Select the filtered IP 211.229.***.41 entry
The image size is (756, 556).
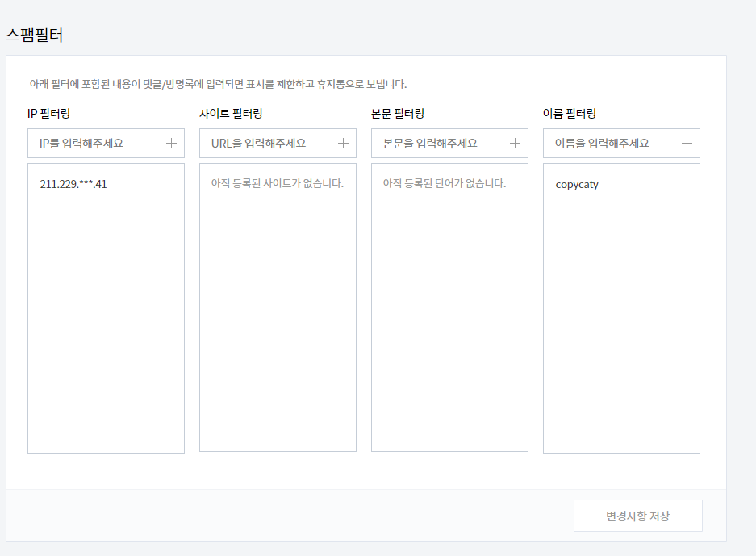point(73,184)
